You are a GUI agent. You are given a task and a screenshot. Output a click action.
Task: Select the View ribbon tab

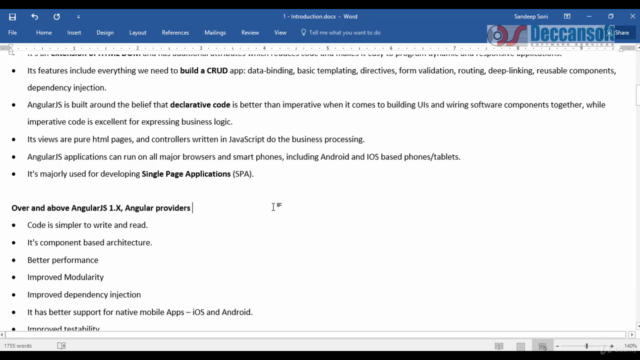click(x=280, y=33)
